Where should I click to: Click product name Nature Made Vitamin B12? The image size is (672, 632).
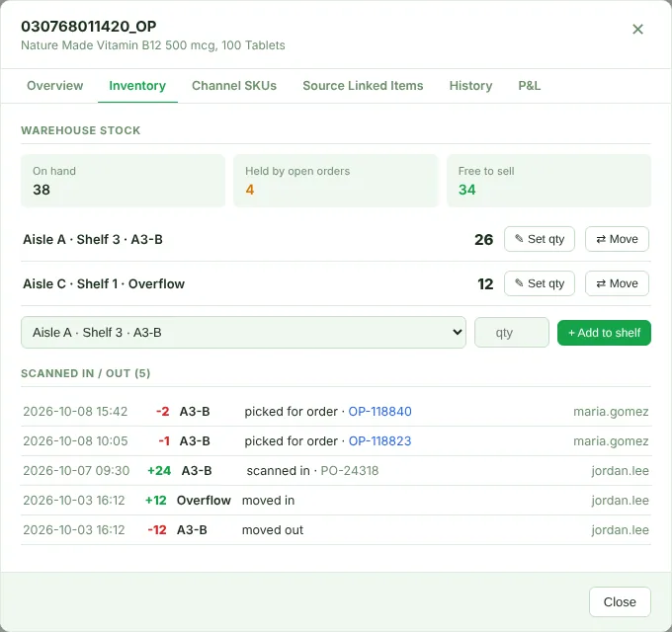click(153, 45)
